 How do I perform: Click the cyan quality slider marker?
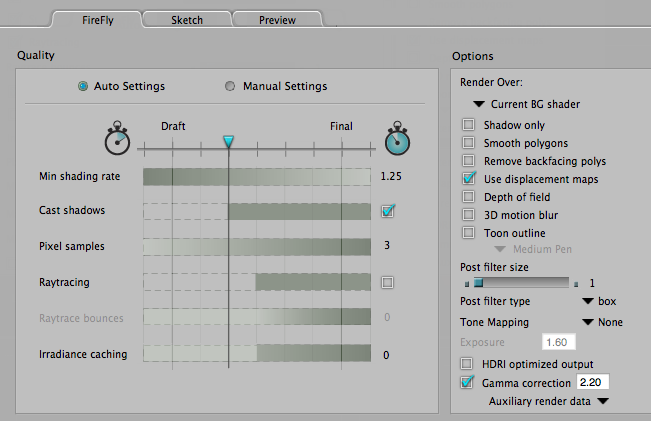click(228, 142)
